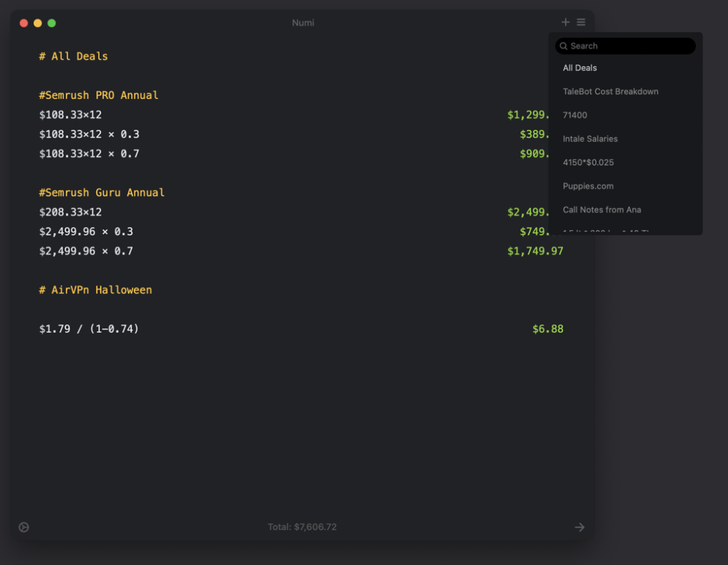The image size is (728, 565).
Task: Copy the $6.88 result
Action: (x=547, y=329)
